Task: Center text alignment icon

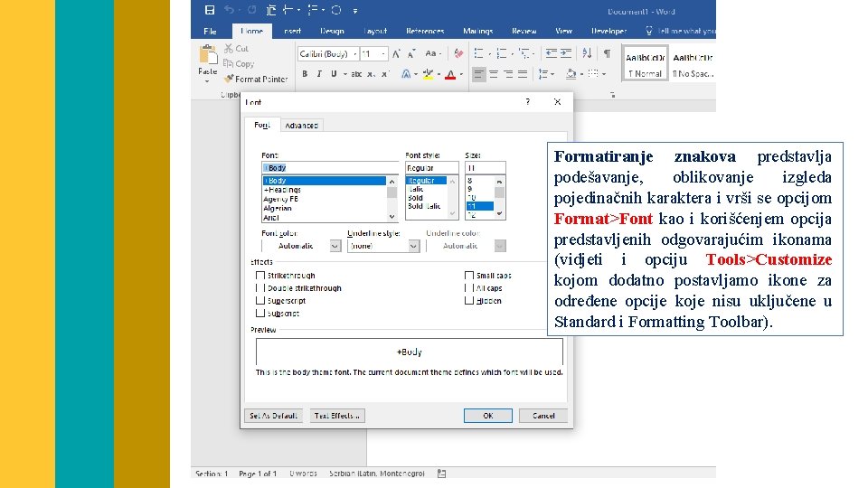Action: pyautogui.click(x=494, y=73)
